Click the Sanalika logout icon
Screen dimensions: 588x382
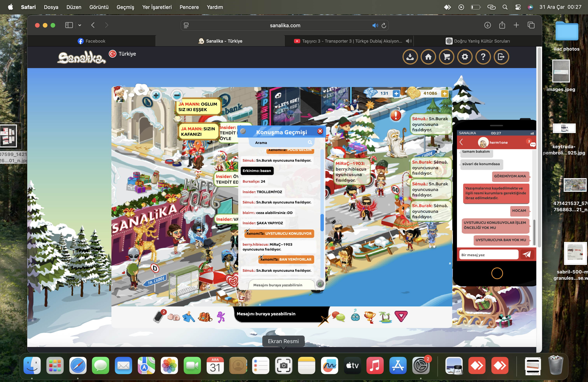coord(501,57)
